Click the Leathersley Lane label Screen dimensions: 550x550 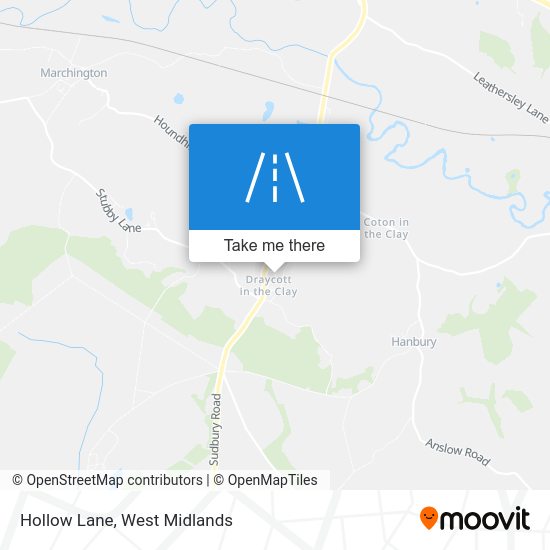pyautogui.click(x=510, y=97)
